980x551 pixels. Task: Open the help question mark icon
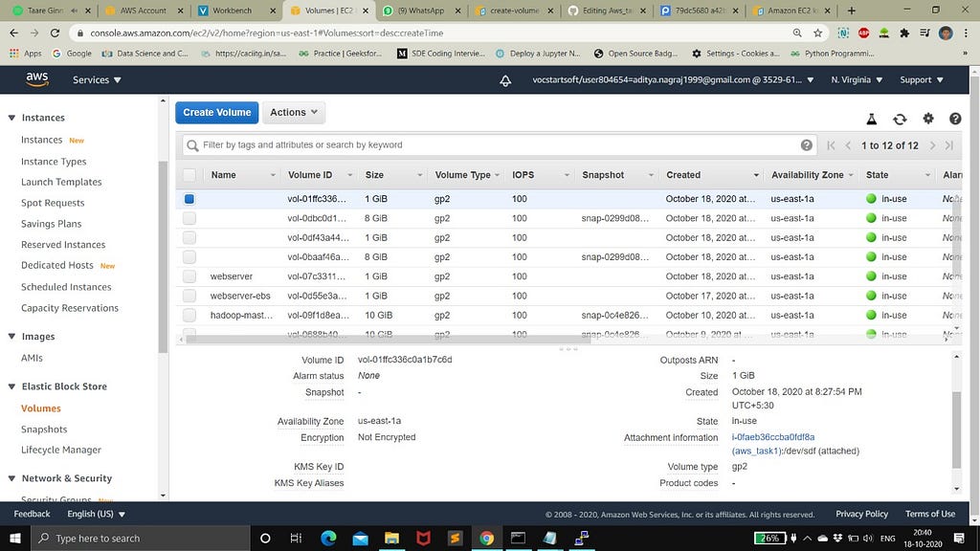(x=955, y=118)
